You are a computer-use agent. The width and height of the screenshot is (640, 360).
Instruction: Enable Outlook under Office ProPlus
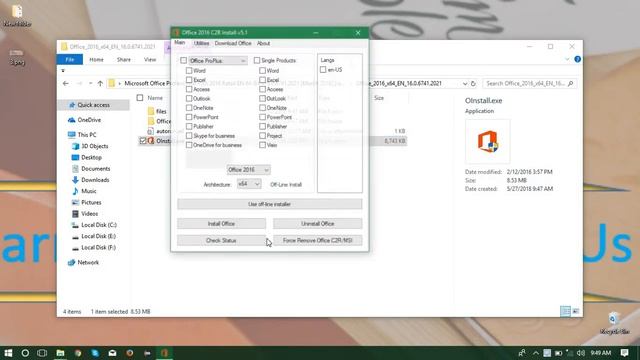coord(189,98)
